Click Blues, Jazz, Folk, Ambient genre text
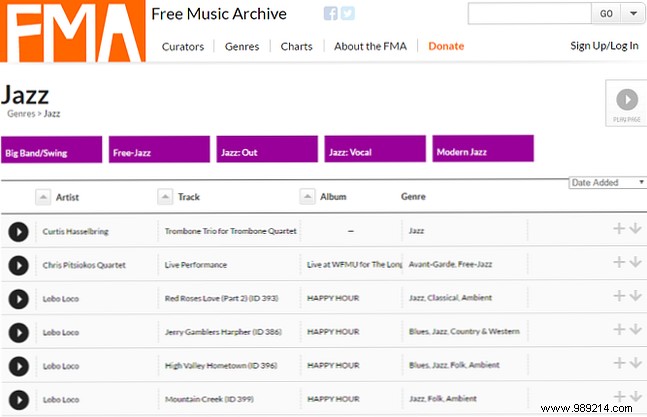Viewport: 647px width, 417px height. click(454, 365)
